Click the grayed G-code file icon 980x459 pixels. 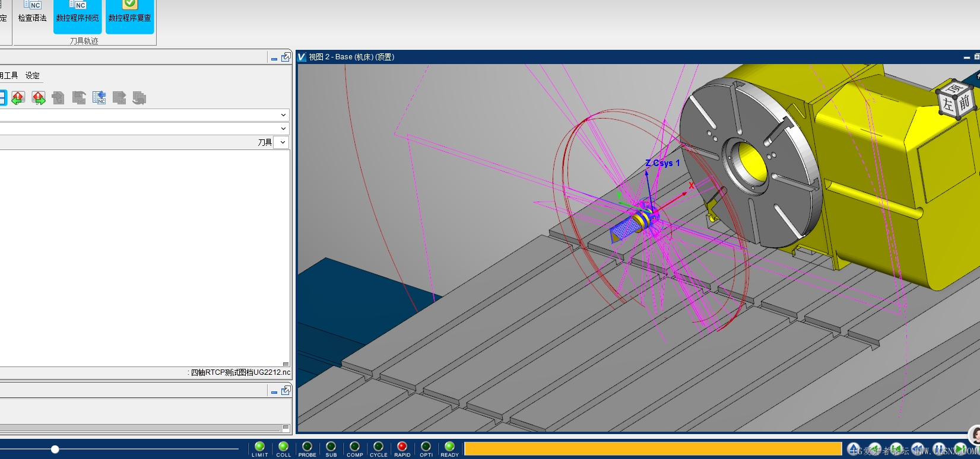pos(58,98)
